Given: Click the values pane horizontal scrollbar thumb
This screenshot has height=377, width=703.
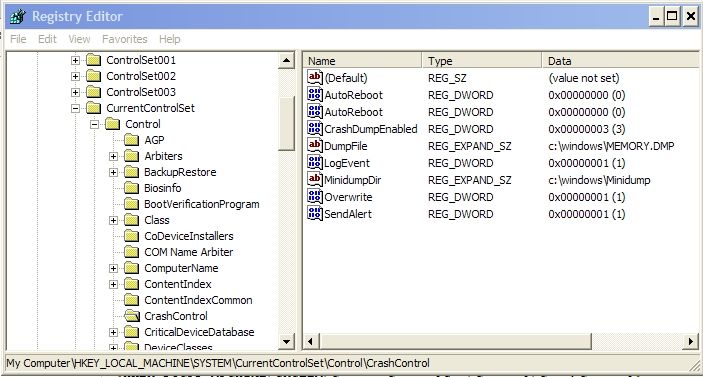Looking at the screenshot, I should (455, 342).
